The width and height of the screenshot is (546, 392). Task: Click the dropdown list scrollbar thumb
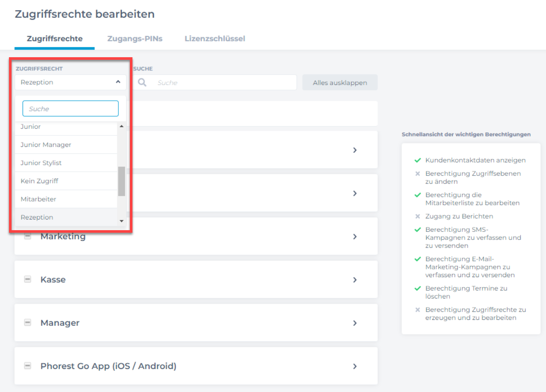(121, 181)
